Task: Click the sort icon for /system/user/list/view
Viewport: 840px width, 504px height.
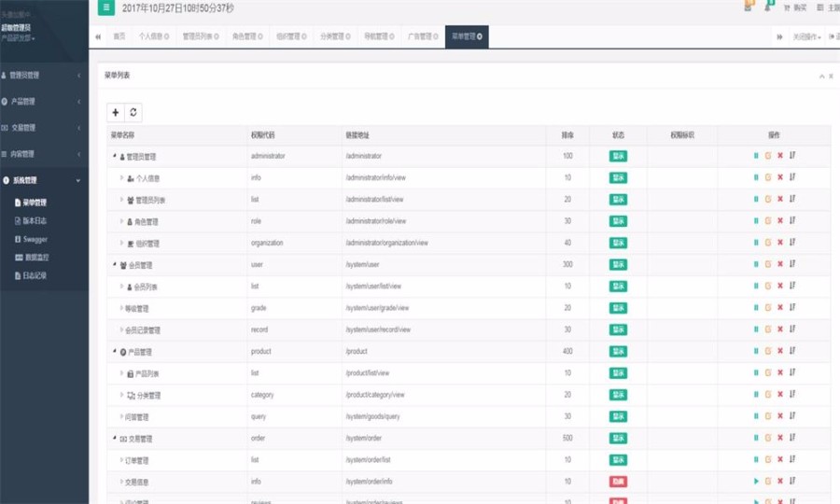Action: point(792,286)
